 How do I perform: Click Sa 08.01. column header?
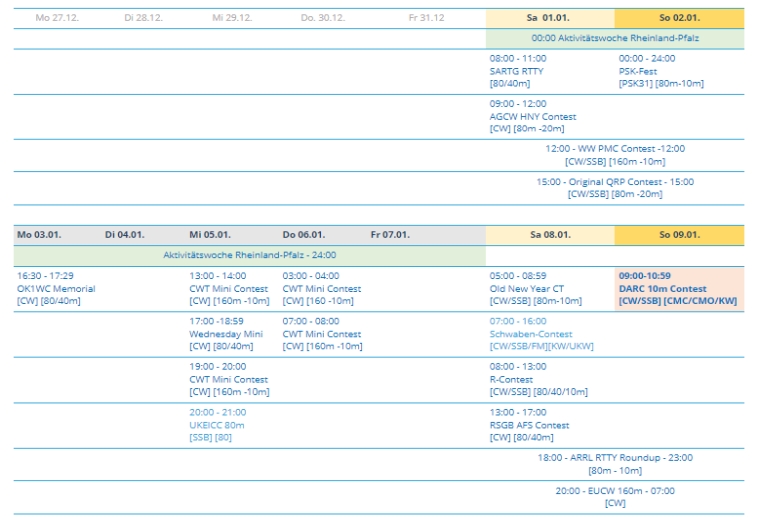click(550, 235)
